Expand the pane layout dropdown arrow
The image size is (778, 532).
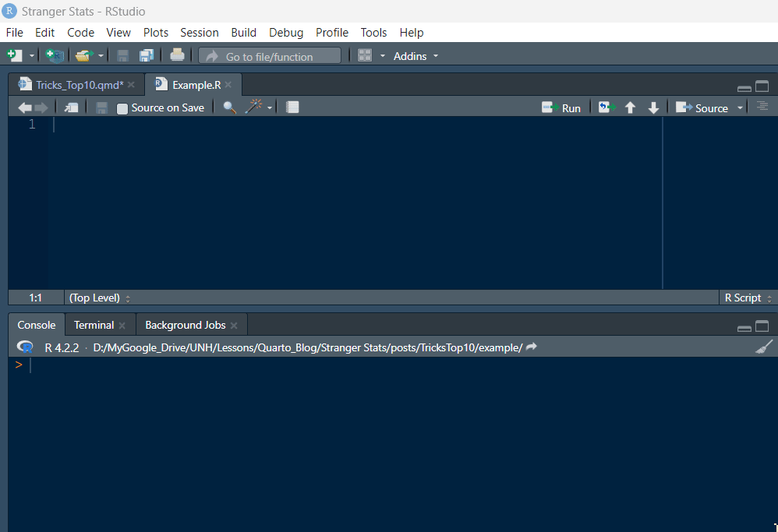(383, 56)
